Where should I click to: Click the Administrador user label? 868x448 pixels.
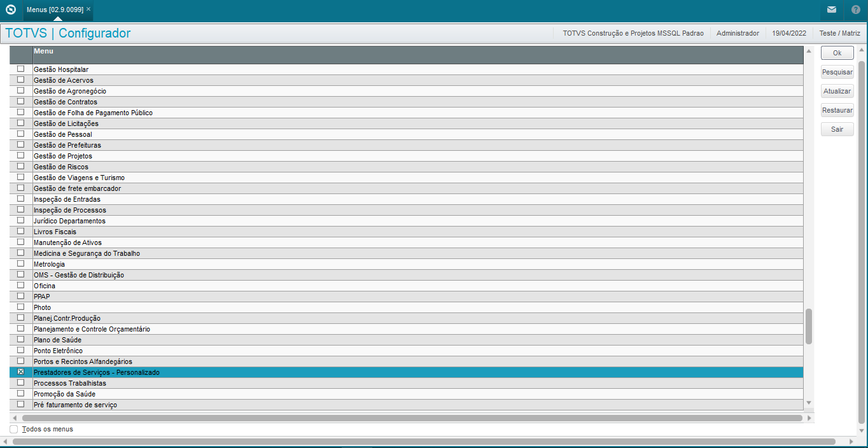(738, 33)
